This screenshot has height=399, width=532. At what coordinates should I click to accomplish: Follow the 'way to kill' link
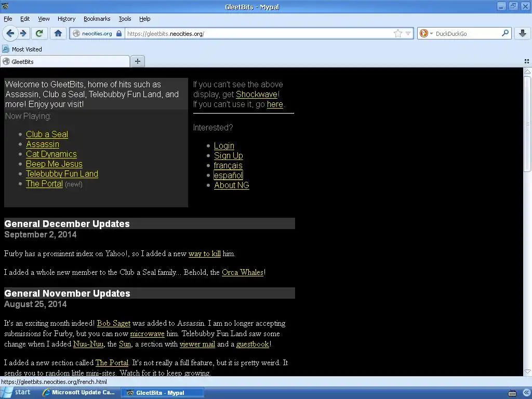pyautogui.click(x=205, y=254)
